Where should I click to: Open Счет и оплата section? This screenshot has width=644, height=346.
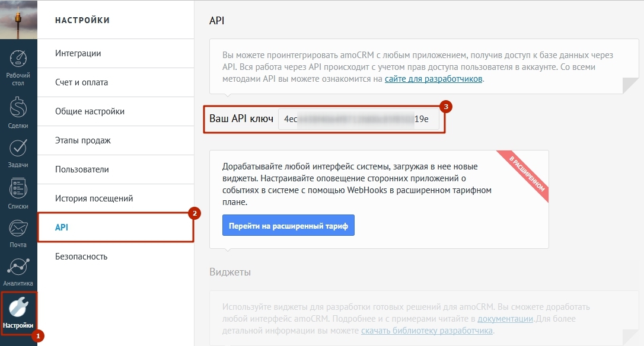tap(81, 82)
